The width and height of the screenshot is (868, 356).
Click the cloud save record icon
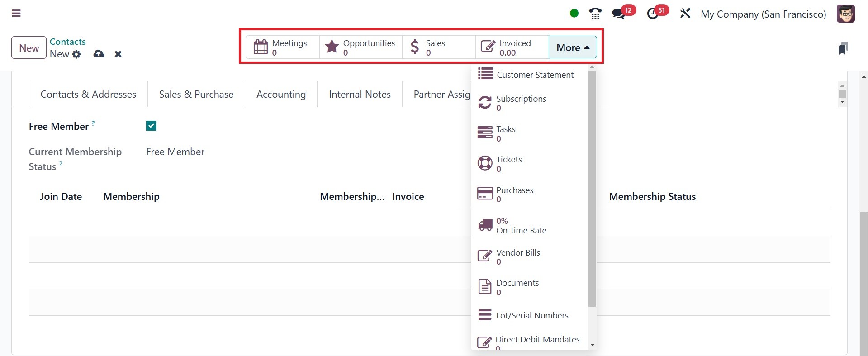99,54
